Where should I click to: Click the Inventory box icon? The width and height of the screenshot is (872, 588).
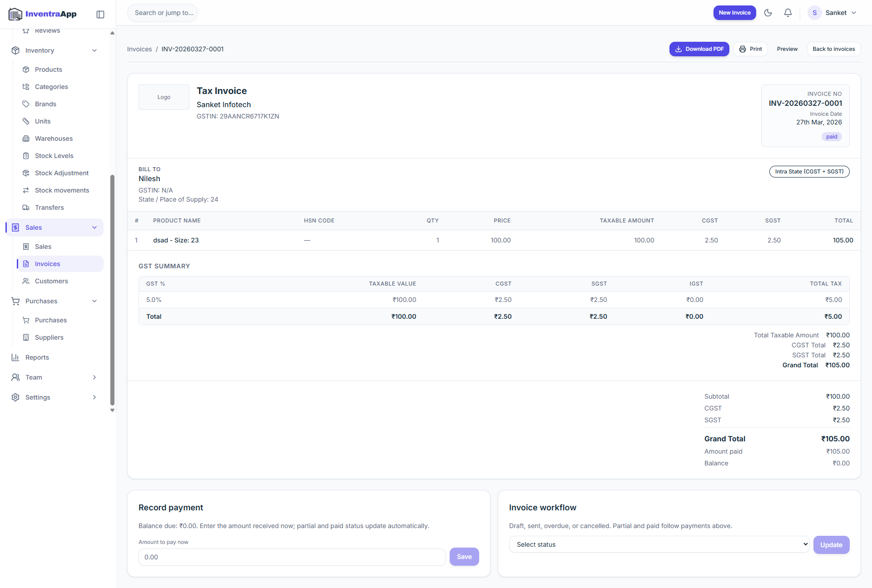tap(15, 50)
